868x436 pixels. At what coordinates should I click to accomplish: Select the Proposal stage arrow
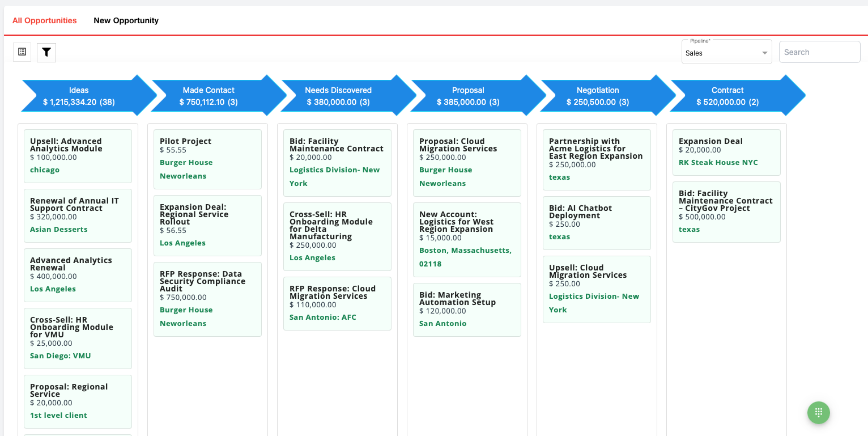pyautogui.click(x=468, y=96)
